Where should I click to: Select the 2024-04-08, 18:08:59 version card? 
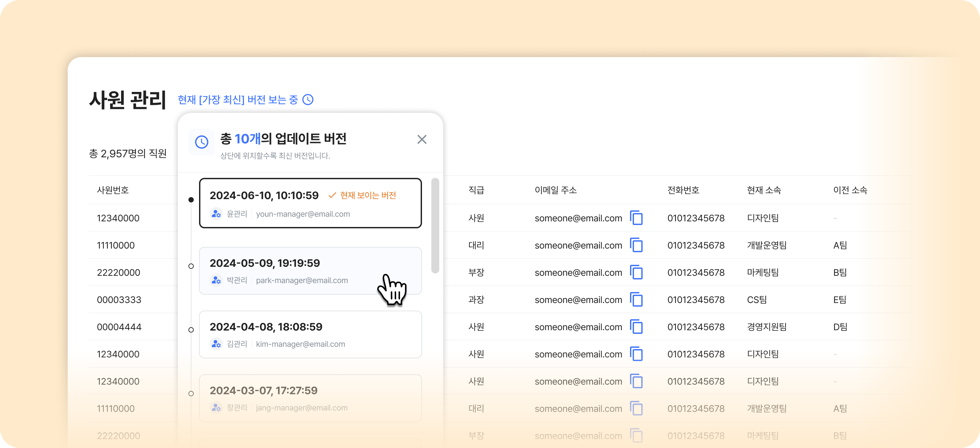pos(310,334)
